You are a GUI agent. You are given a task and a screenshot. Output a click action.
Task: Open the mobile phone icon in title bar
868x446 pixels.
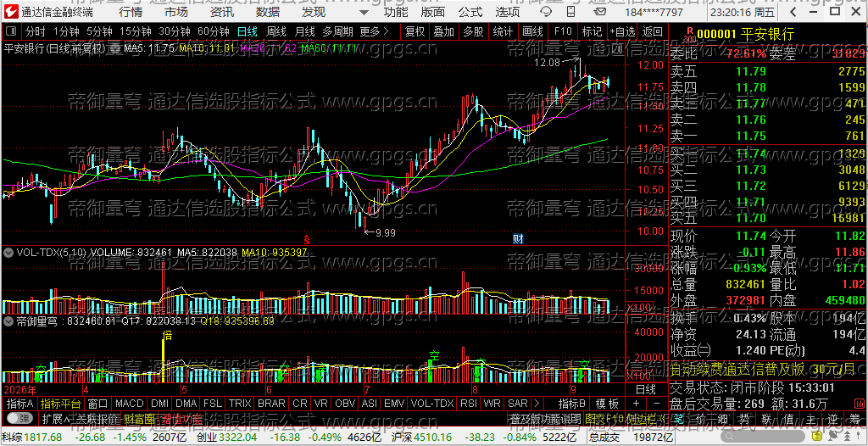[x=570, y=12]
